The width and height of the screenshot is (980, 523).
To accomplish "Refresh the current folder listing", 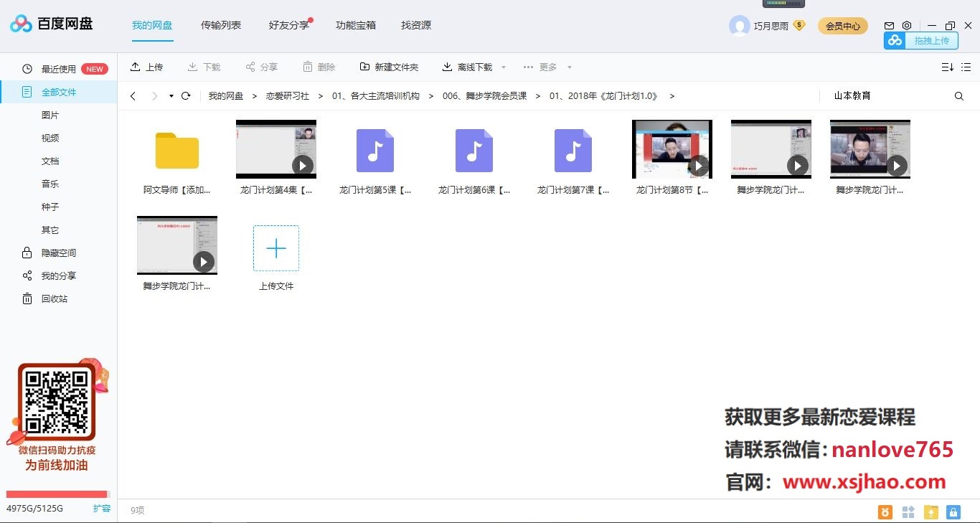I will tap(186, 96).
